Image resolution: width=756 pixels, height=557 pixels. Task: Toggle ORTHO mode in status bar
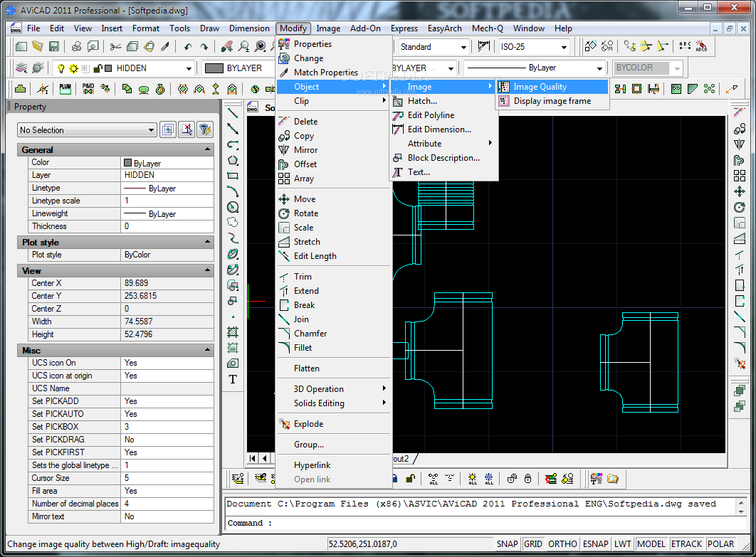562,544
